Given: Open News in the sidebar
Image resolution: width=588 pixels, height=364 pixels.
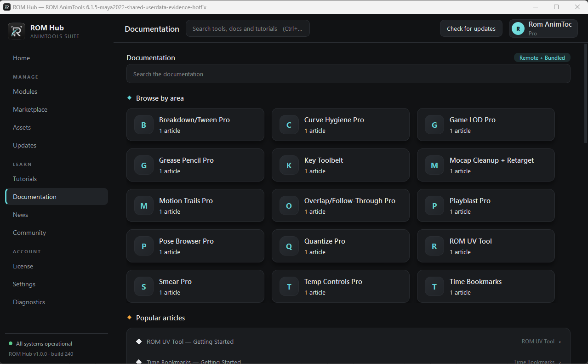Looking at the screenshot, I should pos(57,215).
